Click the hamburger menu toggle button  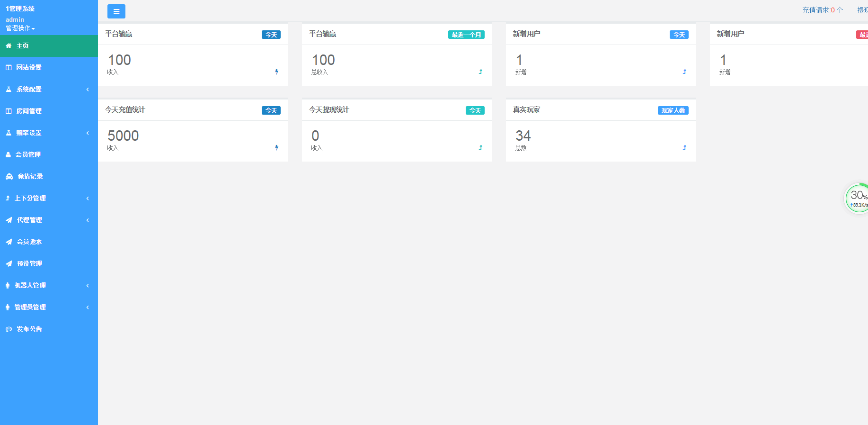click(x=116, y=11)
